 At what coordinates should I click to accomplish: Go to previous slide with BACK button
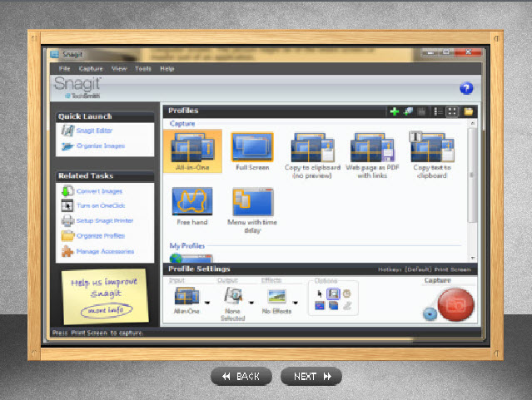coord(241,376)
